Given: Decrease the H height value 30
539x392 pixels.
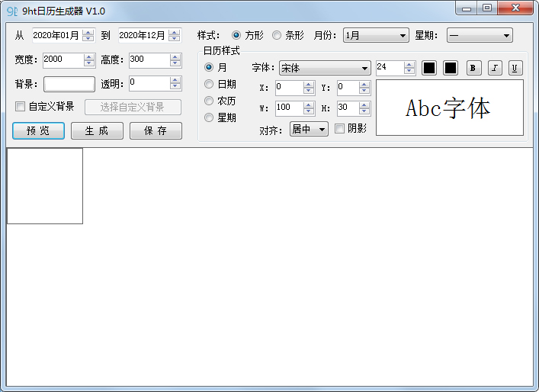Looking at the screenshot, I should 364,111.
